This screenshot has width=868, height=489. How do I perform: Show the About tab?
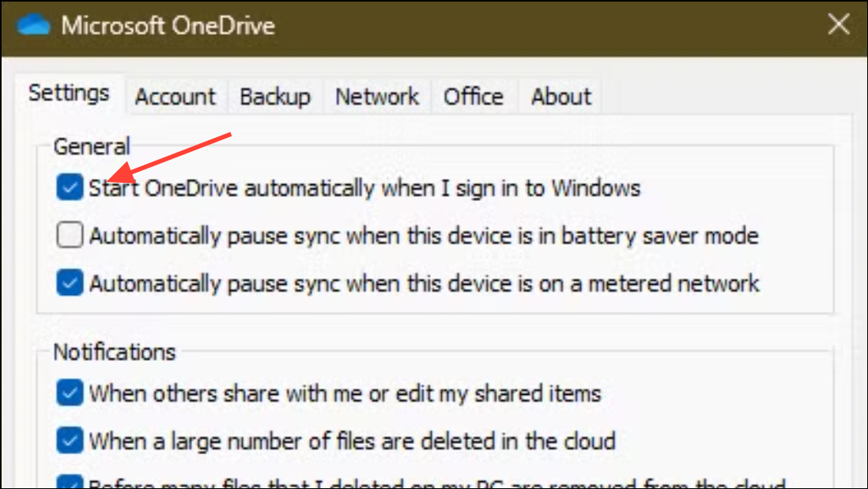pyautogui.click(x=560, y=97)
